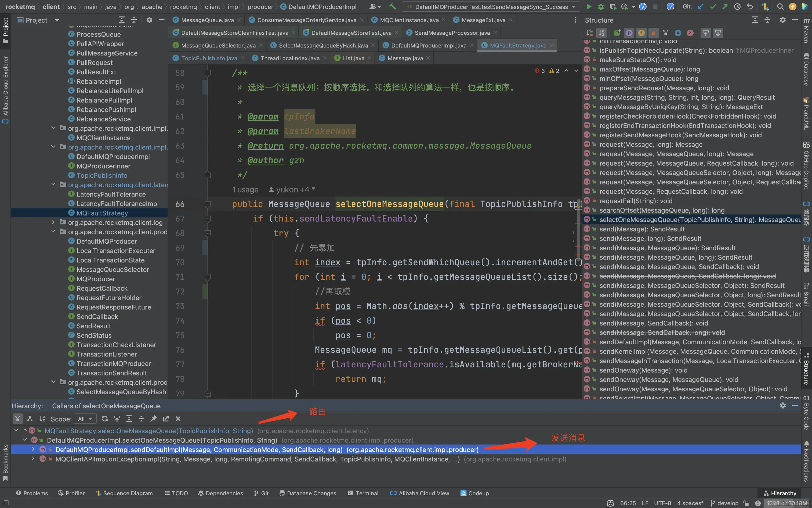The width and height of the screenshot is (812, 508).
Task: Click the UTF-8 encoding in status bar
Action: click(662, 503)
